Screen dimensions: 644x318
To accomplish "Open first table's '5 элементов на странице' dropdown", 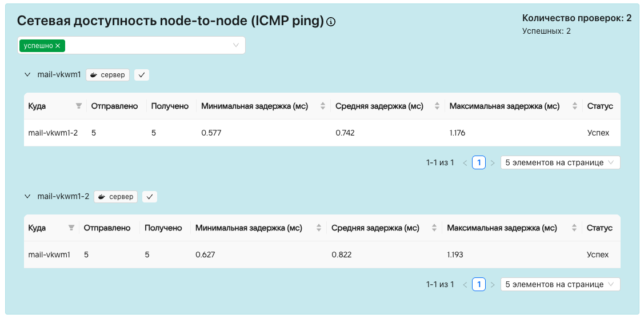I will pos(560,162).
